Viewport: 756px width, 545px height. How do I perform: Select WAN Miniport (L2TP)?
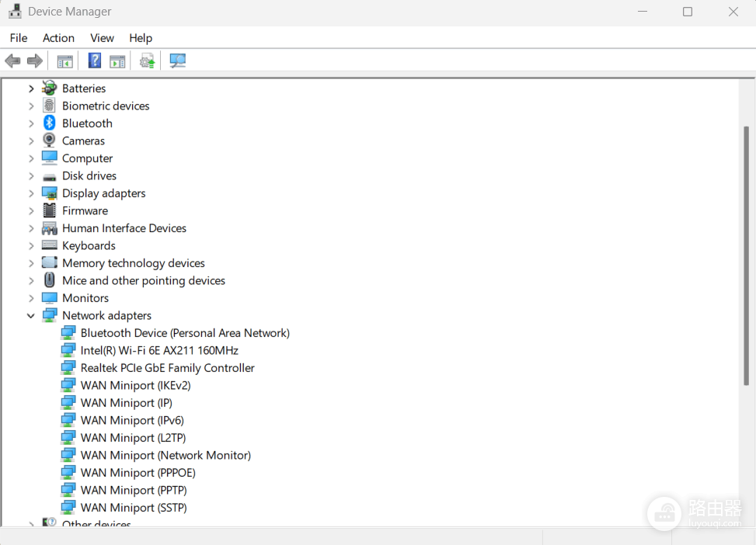pos(133,438)
